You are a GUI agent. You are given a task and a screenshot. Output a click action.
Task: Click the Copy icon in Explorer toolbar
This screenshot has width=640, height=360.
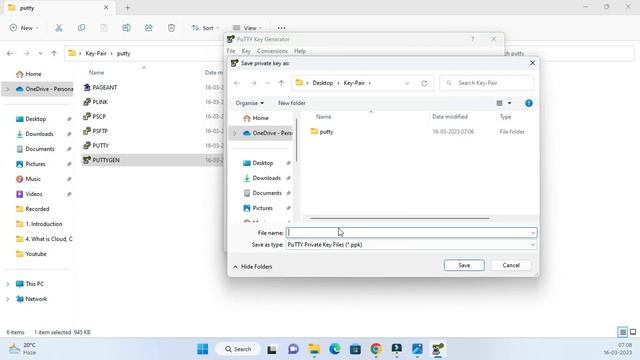tap(81, 28)
